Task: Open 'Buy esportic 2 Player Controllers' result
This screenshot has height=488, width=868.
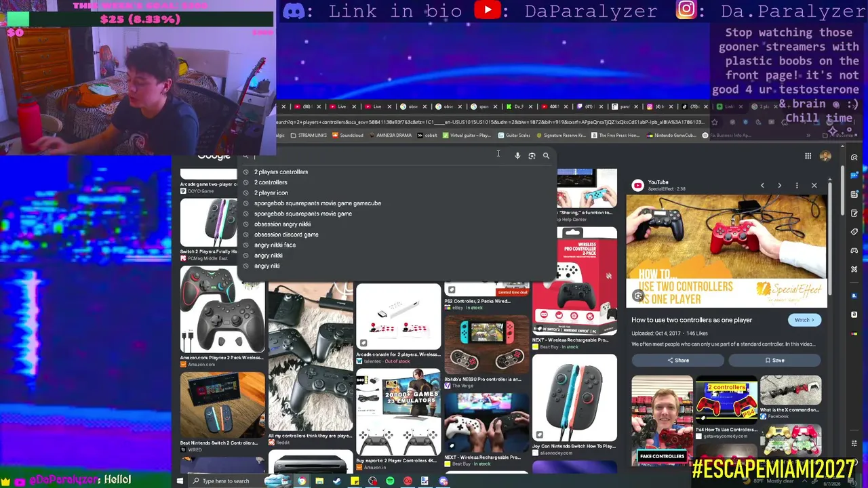Action: pyautogui.click(x=398, y=420)
